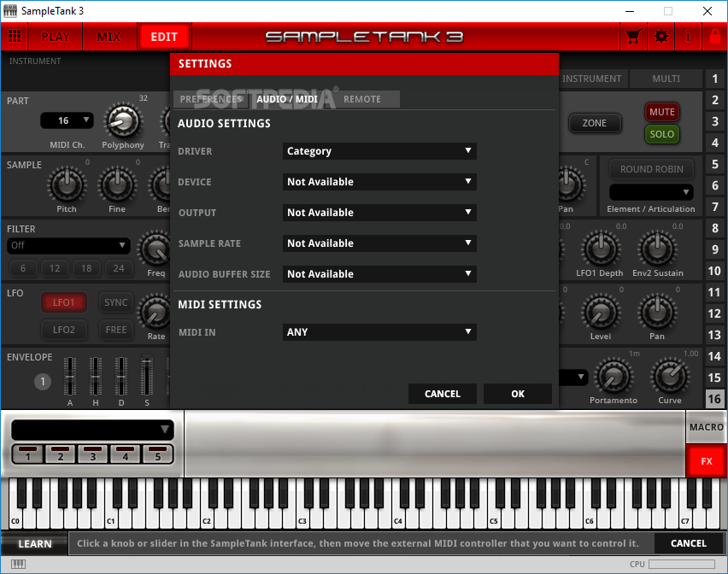Open the MIDI IN dropdown
Viewport: 728px width, 574px height.
[379, 332]
